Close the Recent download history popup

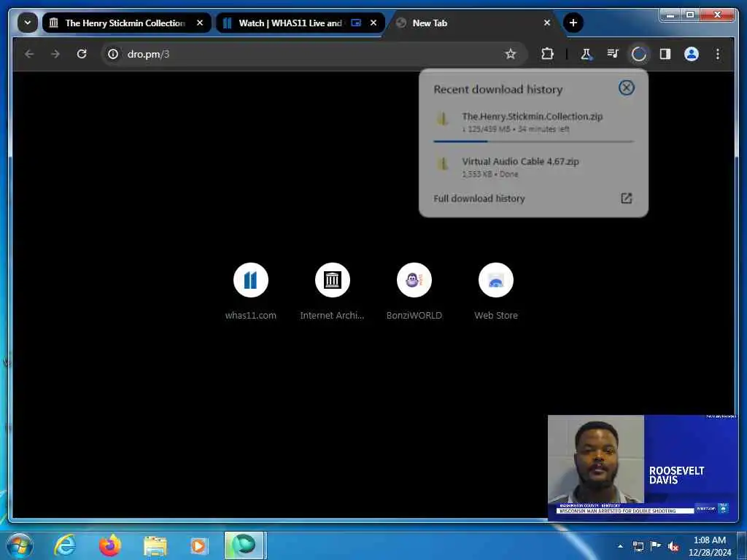627,87
